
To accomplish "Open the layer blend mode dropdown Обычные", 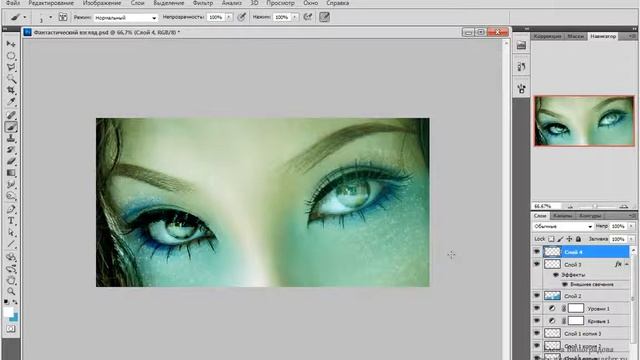I will point(563,226).
